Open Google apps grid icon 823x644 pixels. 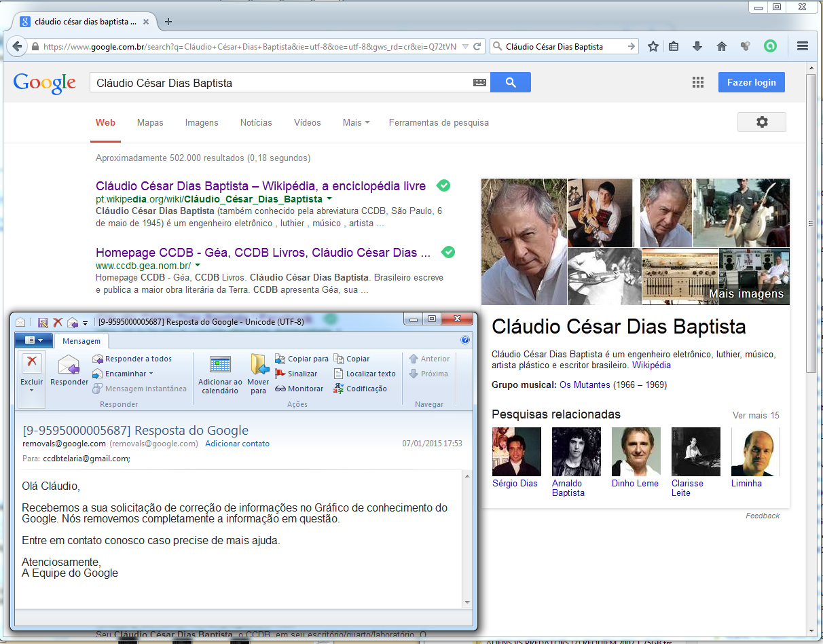697,83
